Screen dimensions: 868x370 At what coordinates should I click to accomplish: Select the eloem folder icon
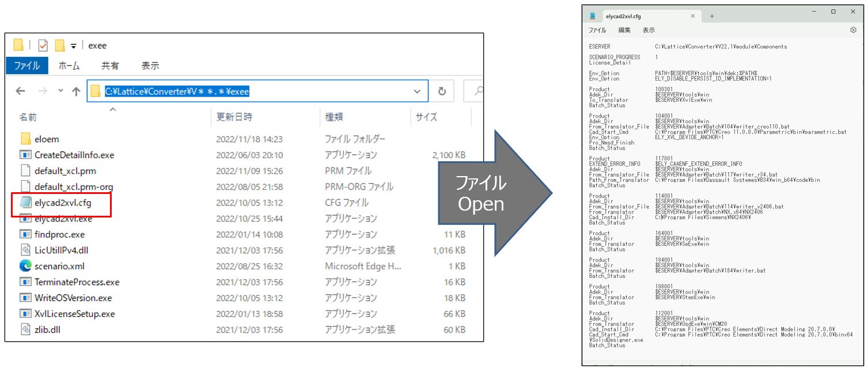click(x=25, y=139)
